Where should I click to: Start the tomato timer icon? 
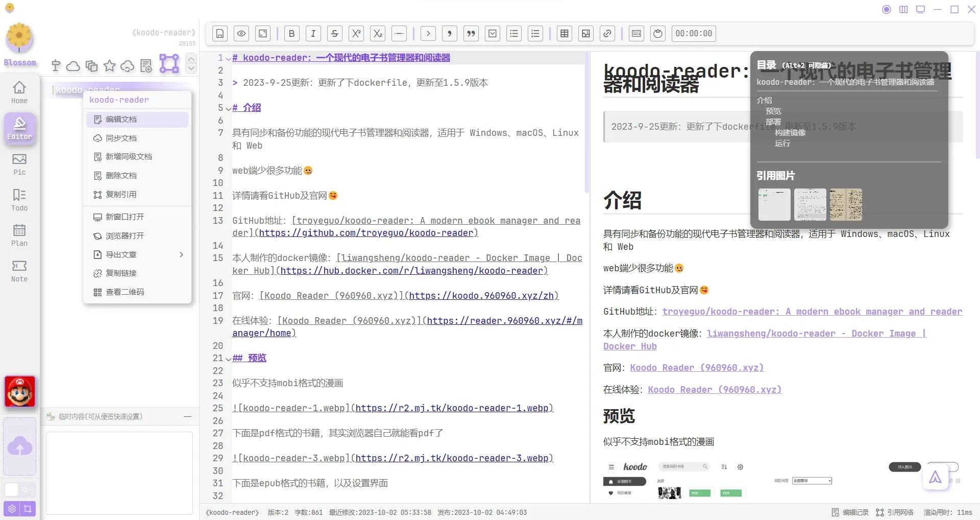point(658,34)
